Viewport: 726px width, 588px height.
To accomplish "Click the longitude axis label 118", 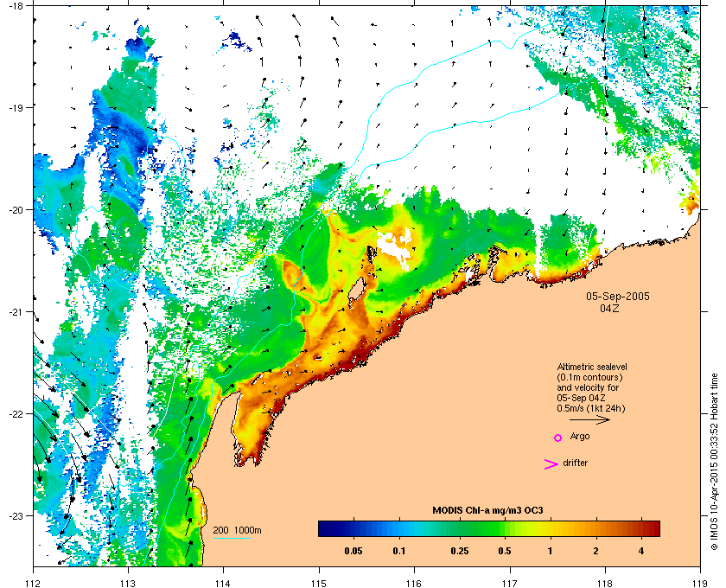I will (605, 583).
